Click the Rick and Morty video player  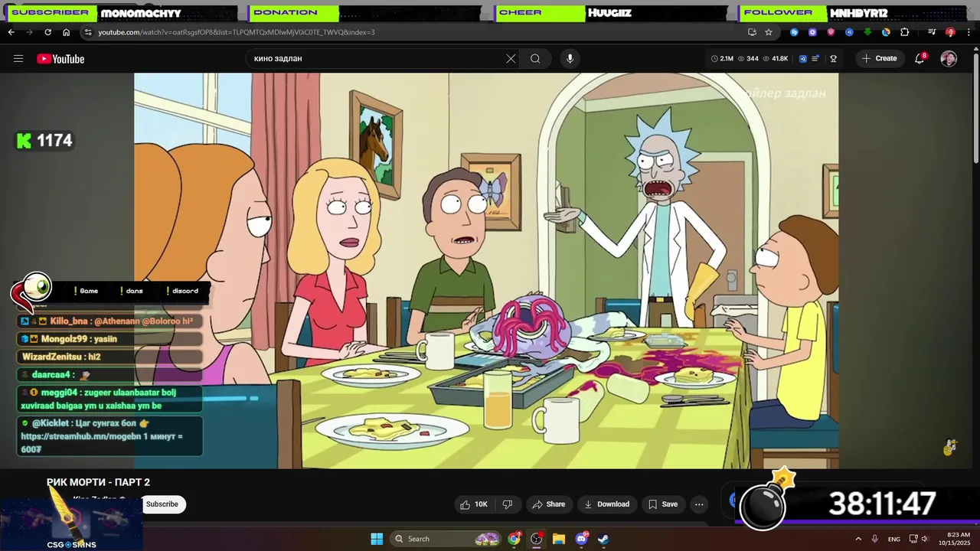click(x=486, y=270)
